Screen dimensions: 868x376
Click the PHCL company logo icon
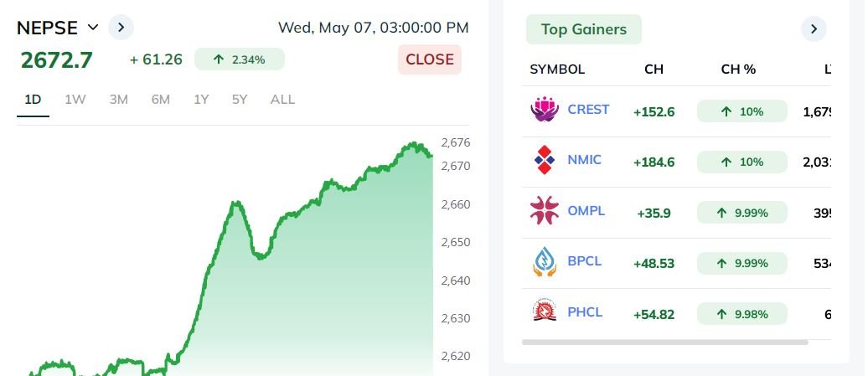click(x=544, y=312)
